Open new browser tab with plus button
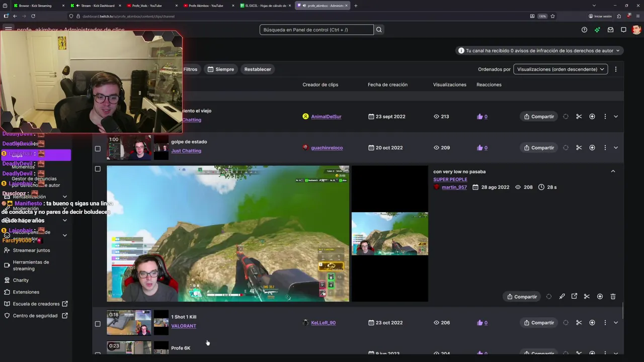This screenshot has width=644, height=362. (x=356, y=6)
